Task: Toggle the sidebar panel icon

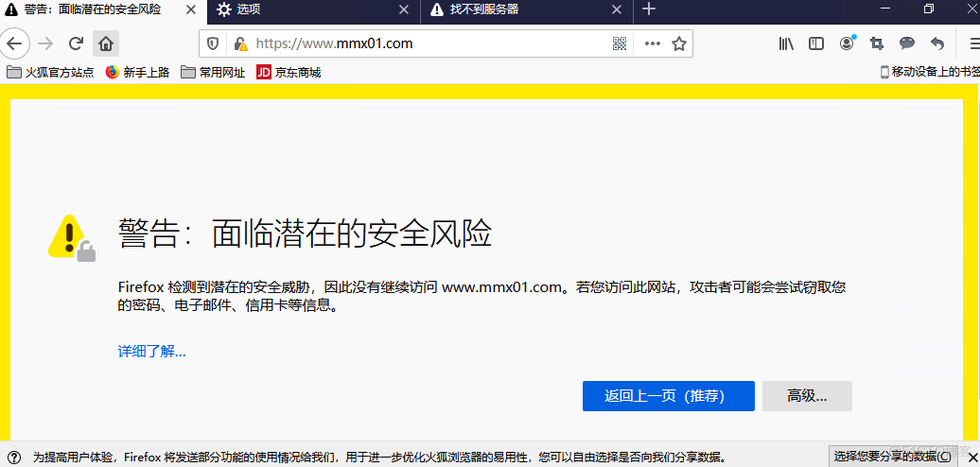Action: click(816, 43)
